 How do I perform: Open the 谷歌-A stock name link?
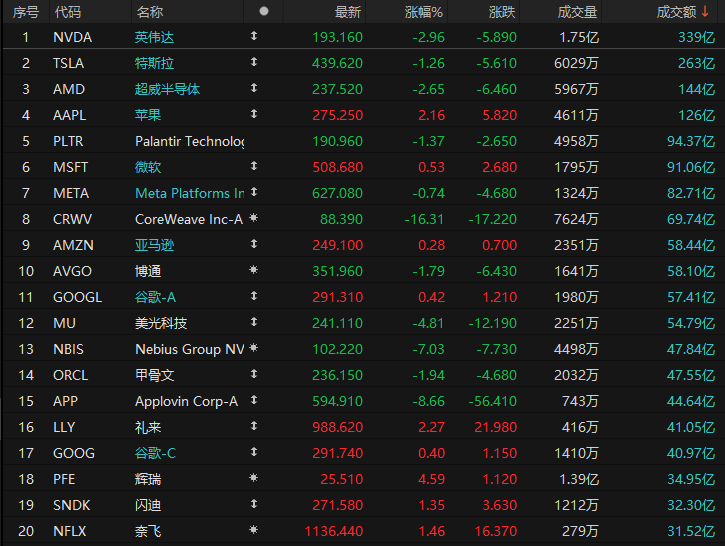(x=155, y=297)
